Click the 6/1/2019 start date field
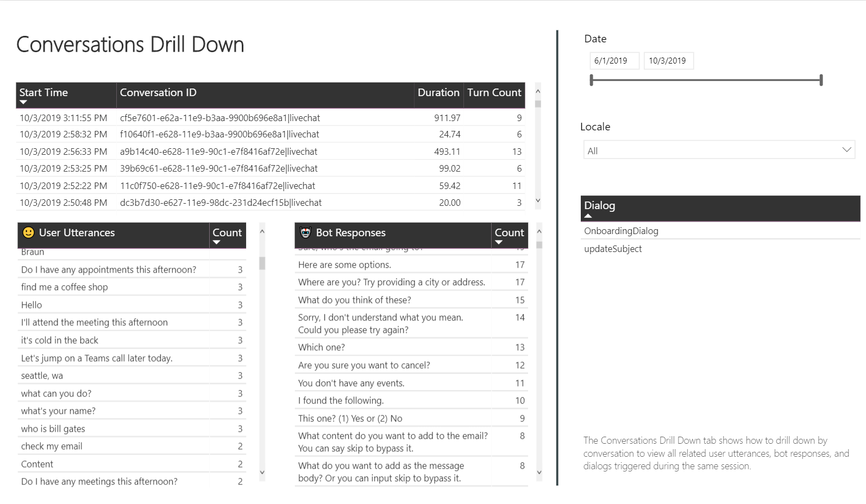This screenshot has height=504, width=866. [x=614, y=61]
